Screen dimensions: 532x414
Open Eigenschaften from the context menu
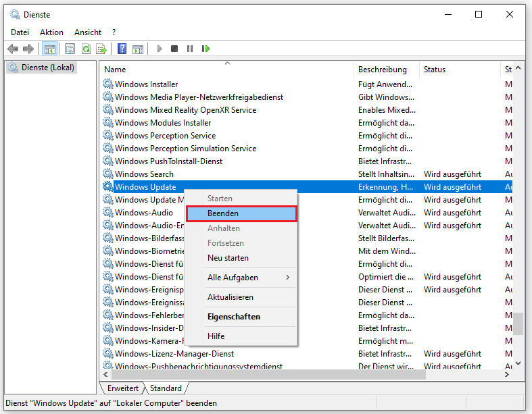[241, 317]
